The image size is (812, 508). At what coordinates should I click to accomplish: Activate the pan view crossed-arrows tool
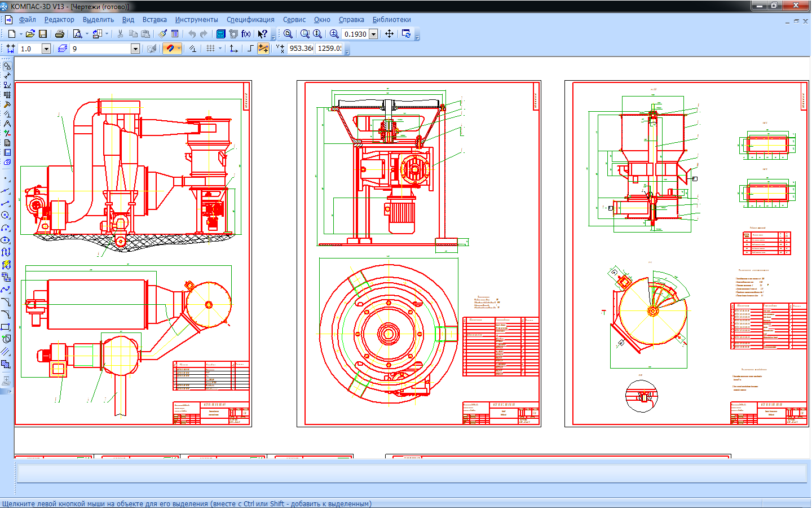[389, 34]
